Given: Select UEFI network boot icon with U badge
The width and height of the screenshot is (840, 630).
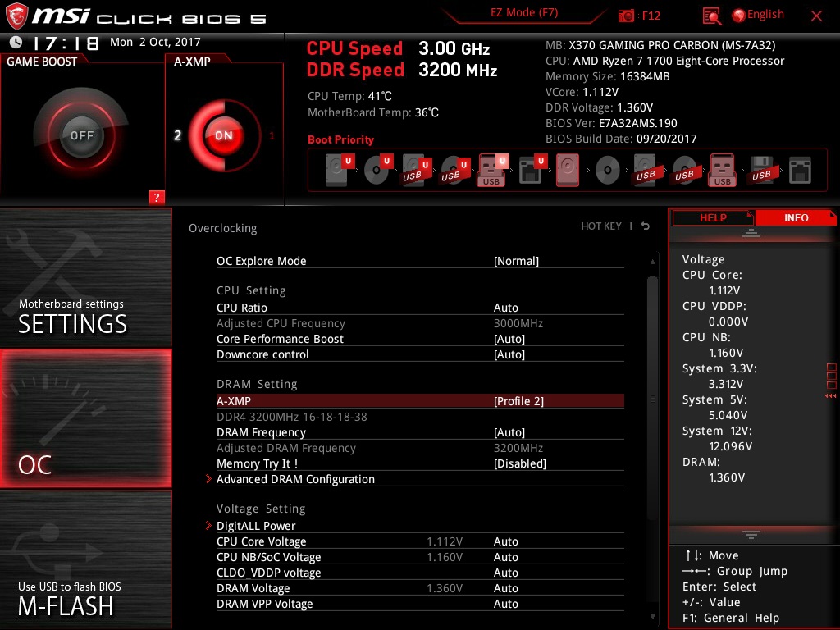Looking at the screenshot, I should (x=532, y=171).
